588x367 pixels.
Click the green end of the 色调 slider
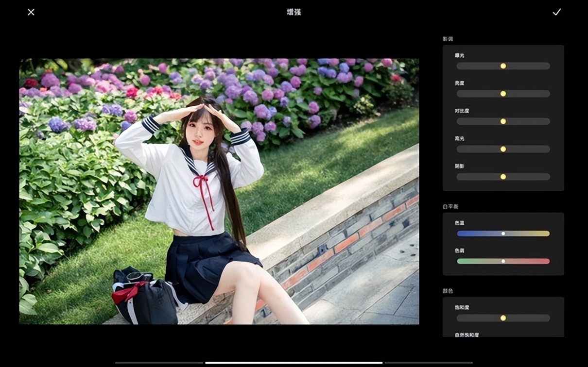pyautogui.click(x=461, y=261)
